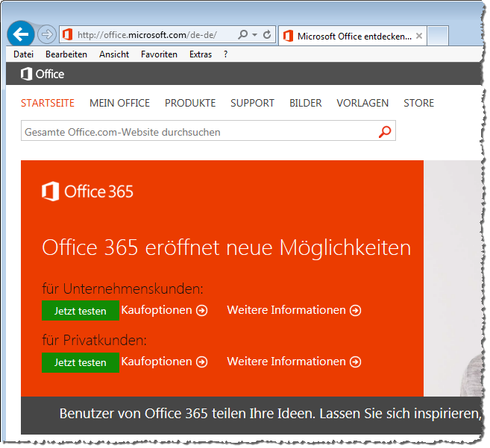Click Weitere Informationen for Privatkunden
490x448 pixels.
pyautogui.click(x=294, y=362)
